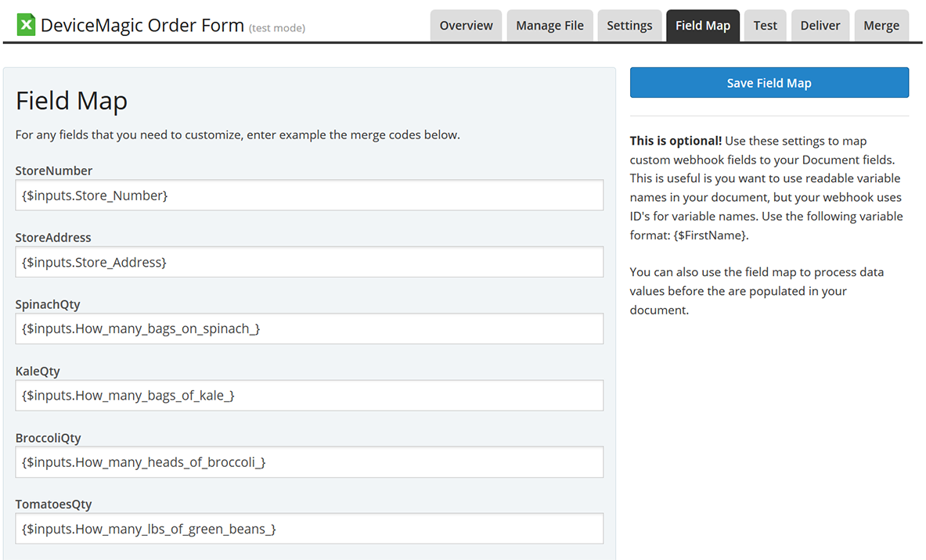Open the Overview tab
The image size is (926, 560).
[x=466, y=26]
